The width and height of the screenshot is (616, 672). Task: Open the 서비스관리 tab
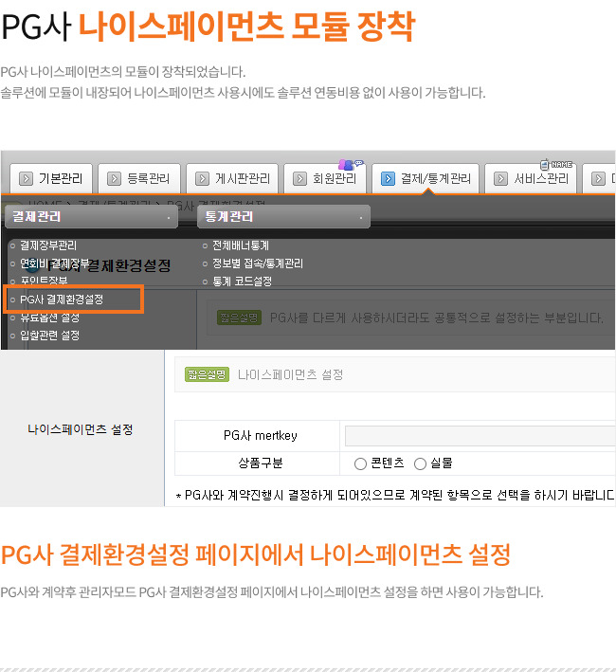(531, 178)
